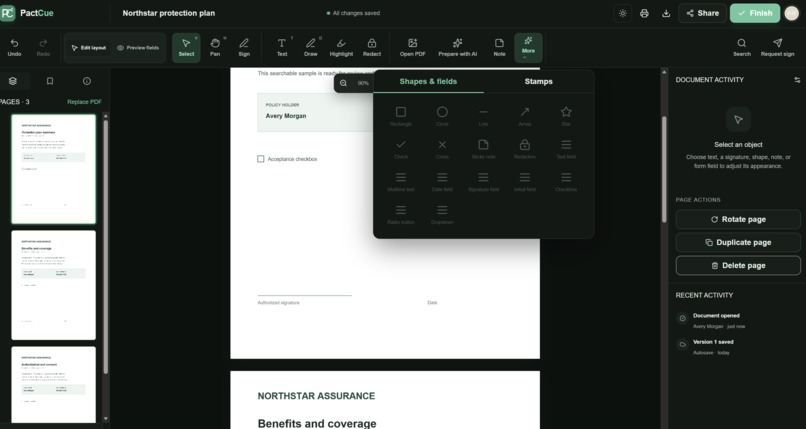
Task: Open the Benefits and coverage page thumbnail
Action: 53,285
